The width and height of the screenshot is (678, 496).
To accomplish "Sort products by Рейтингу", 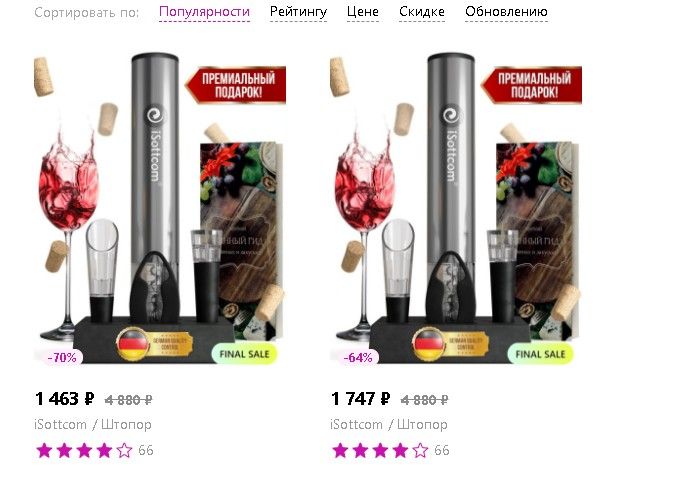I will (x=298, y=12).
